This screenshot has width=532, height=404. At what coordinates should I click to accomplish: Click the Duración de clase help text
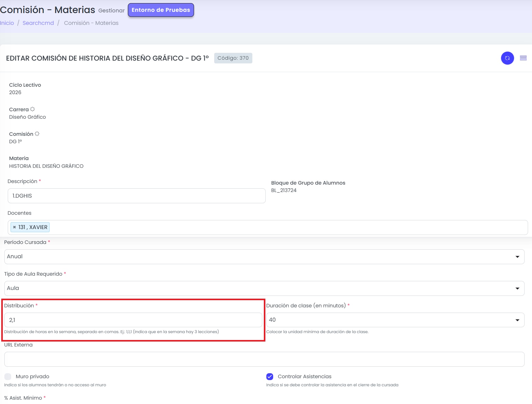click(x=317, y=332)
